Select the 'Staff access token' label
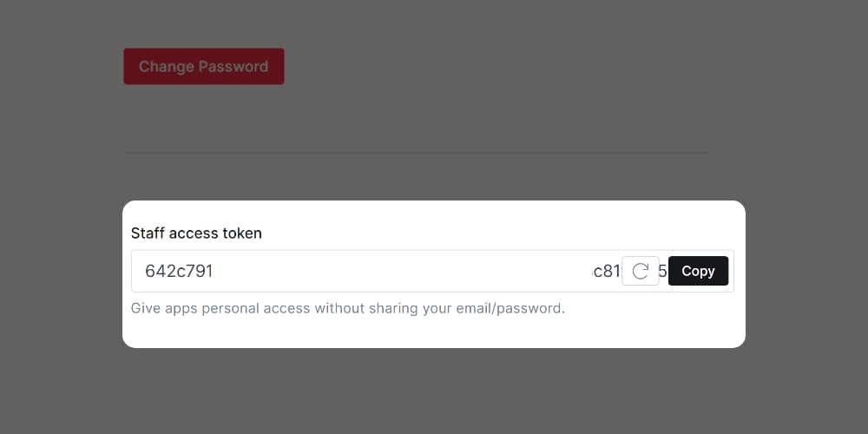This screenshot has width=868, height=434. coord(196,233)
